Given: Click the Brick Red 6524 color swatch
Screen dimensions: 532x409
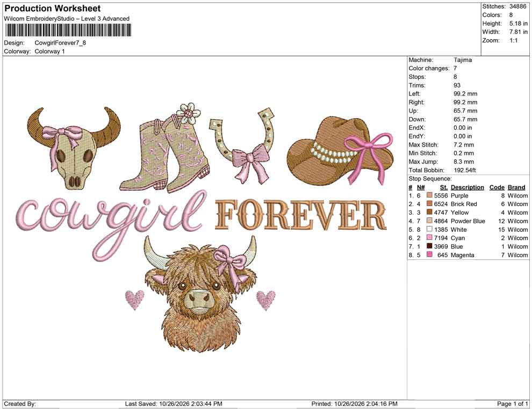Looking at the screenshot, I should [x=429, y=203].
